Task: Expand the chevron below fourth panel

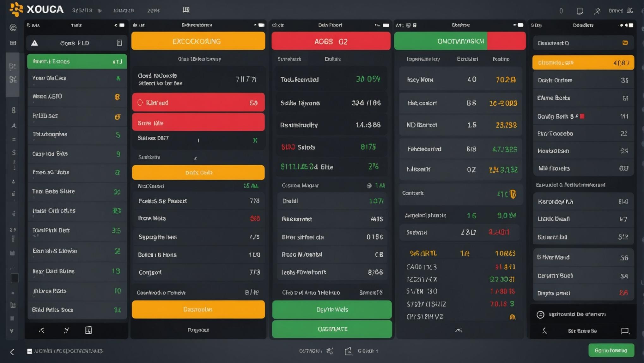Action: tap(459, 330)
